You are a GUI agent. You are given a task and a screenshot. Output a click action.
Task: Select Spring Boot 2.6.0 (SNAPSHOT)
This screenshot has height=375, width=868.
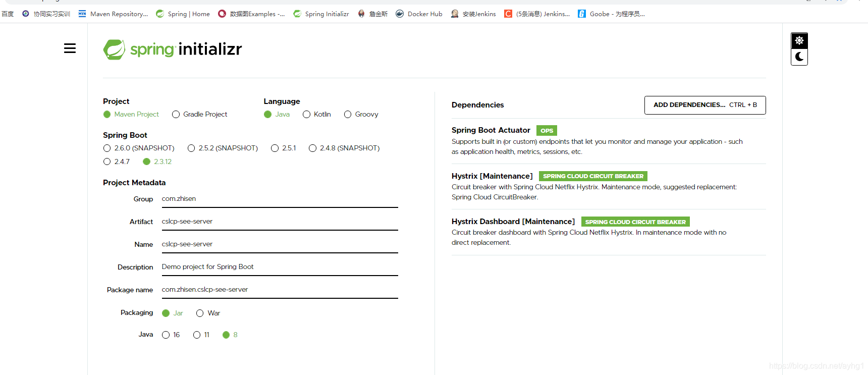139,148
